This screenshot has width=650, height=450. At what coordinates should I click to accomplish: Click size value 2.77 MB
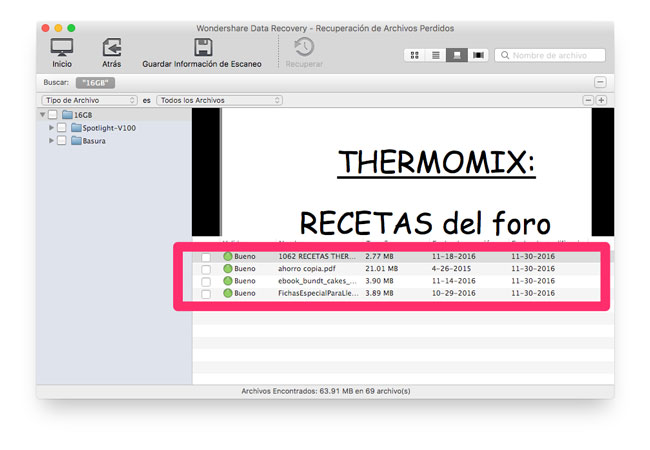pos(379,256)
